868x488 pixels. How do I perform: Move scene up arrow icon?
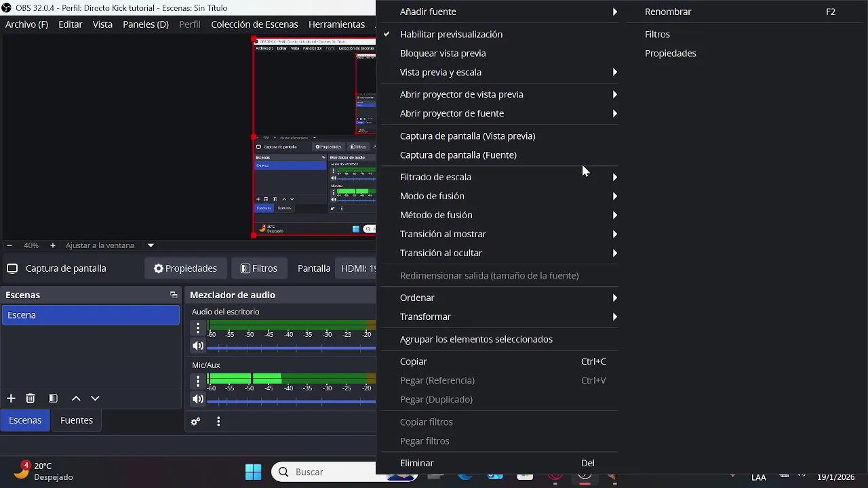[x=76, y=399]
